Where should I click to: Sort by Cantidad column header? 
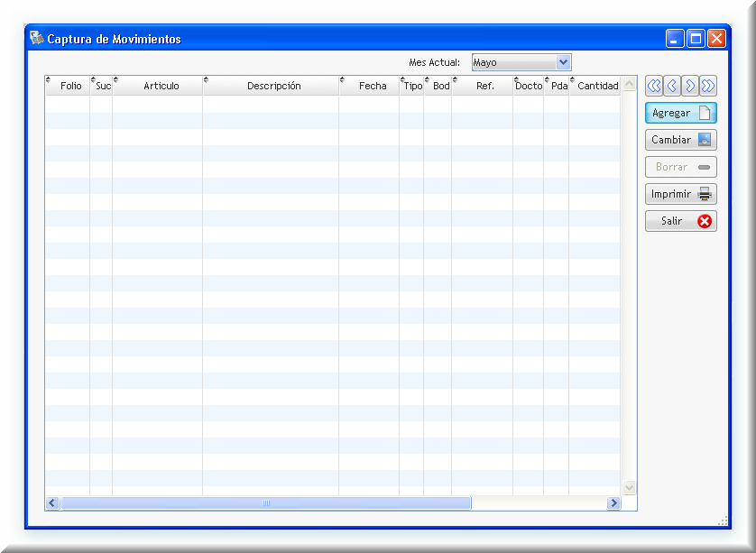(595, 86)
